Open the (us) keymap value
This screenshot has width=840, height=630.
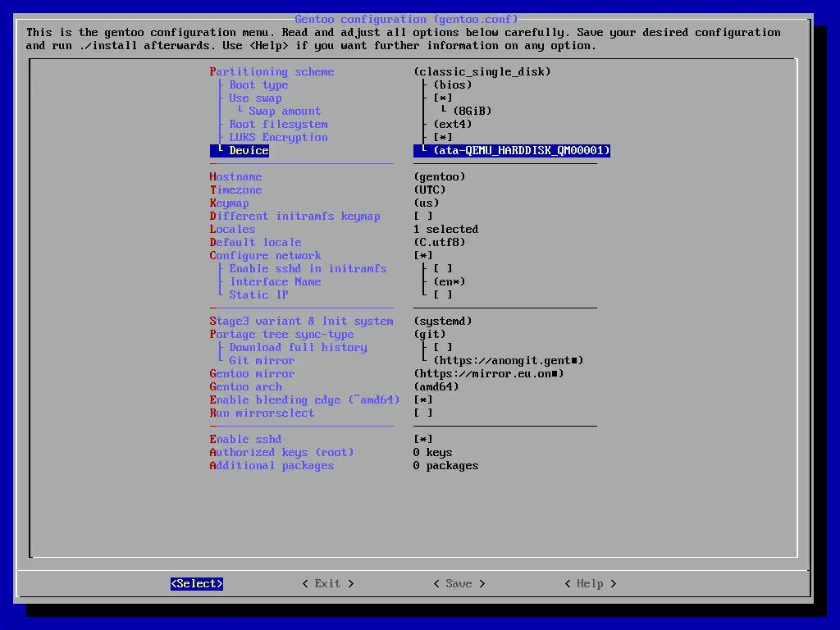click(x=427, y=203)
